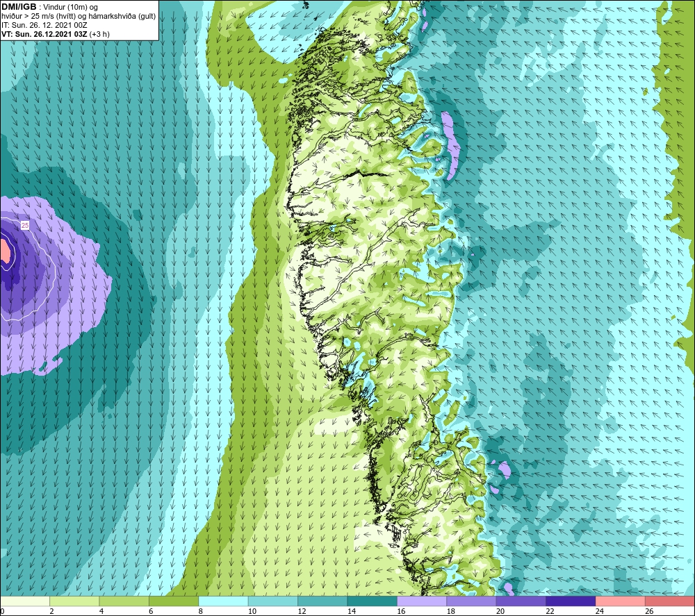695x616 pixels.
Task: Click the 8-10 m/s pale cyan legend swatch
Action: click(223, 601)
